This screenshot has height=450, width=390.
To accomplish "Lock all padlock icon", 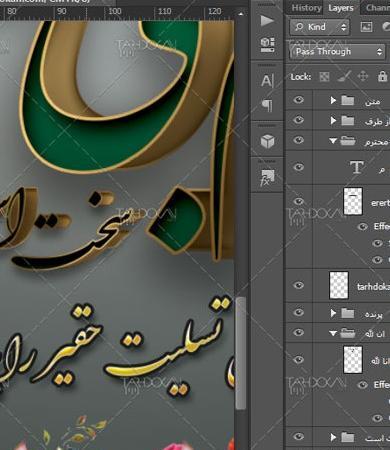I will click(x=382, y=76).
